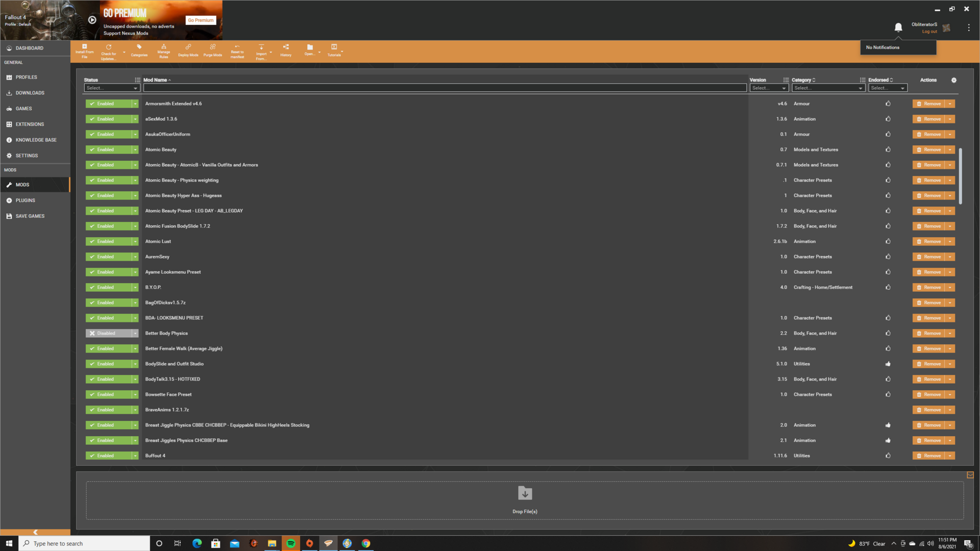This screenshot has width=980, height=551.
Task: Remove the Atomic Beauty Hyper Ass mod
Action: pos(928,195)
